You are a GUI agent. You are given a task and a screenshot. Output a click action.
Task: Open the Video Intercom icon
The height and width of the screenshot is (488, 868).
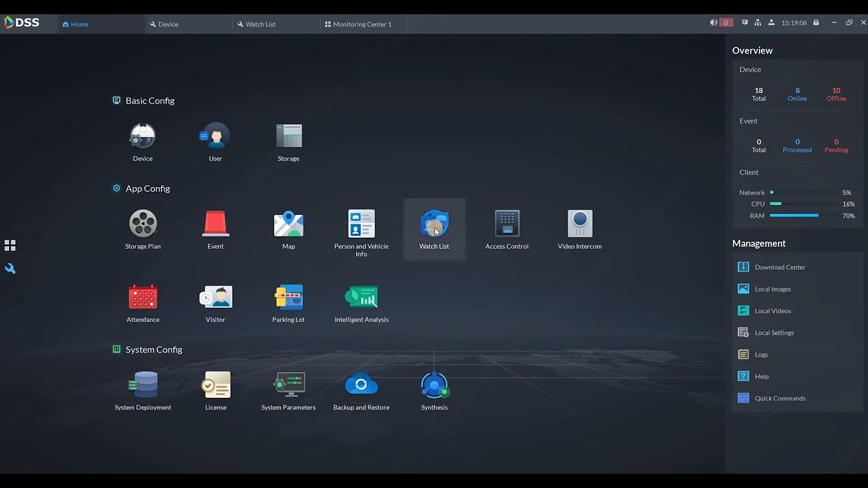coord(580,224)
